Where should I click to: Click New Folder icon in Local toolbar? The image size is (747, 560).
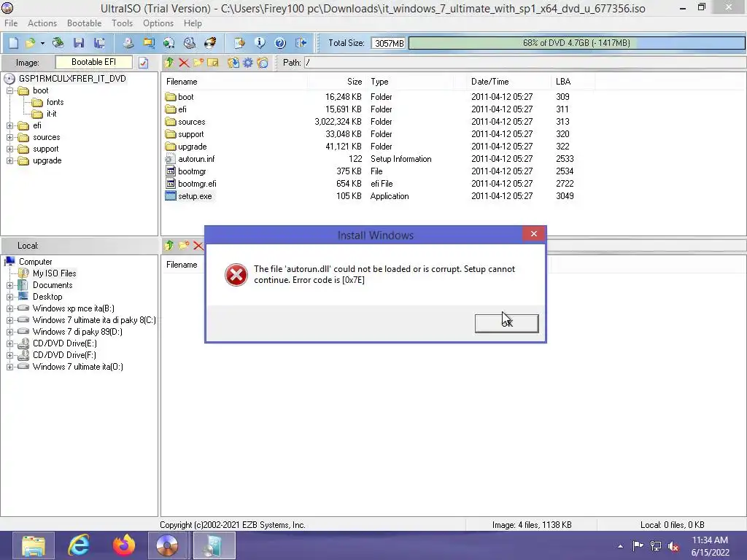[x=184, y=246]
